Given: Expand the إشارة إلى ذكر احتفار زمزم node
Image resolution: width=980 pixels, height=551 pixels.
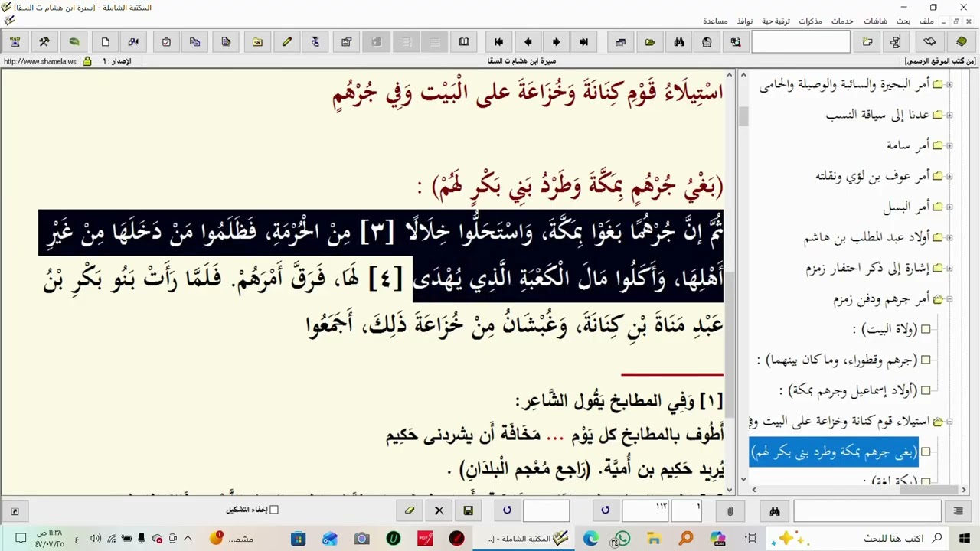Looking at the screenshot, I should click(949, 269).
